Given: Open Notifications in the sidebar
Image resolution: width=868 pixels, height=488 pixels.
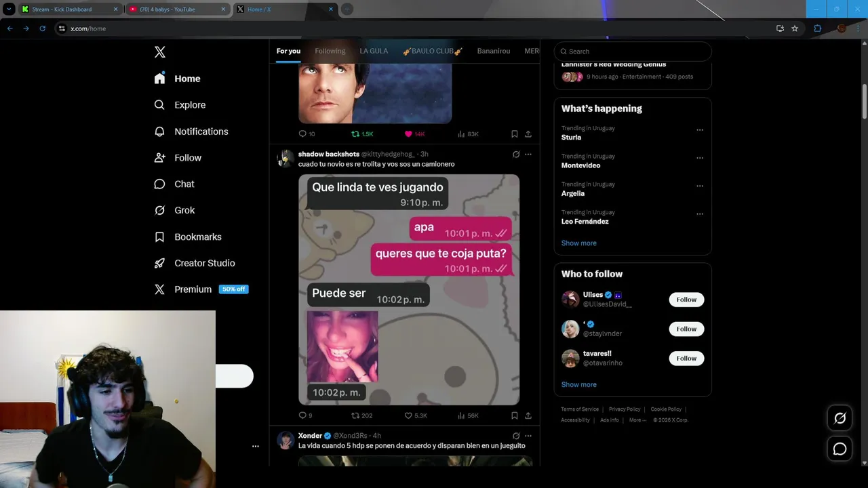Looking at the screenshot, I should click(191, 131).
